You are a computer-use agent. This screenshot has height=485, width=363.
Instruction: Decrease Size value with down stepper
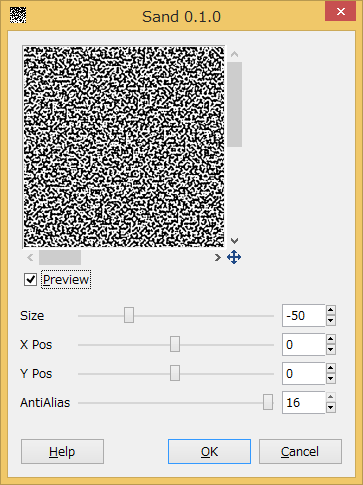pyautogui.click(x=330, y=321)
